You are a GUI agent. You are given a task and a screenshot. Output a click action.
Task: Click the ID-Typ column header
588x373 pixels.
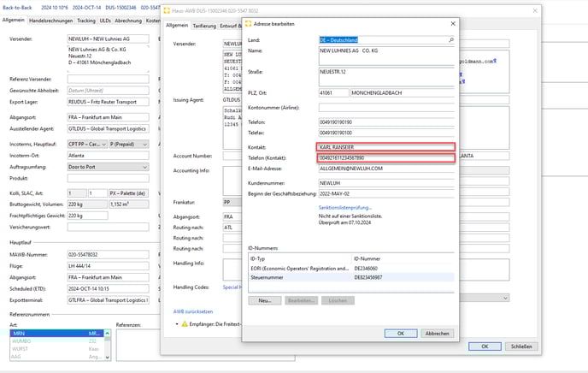(x=300, y=258)
